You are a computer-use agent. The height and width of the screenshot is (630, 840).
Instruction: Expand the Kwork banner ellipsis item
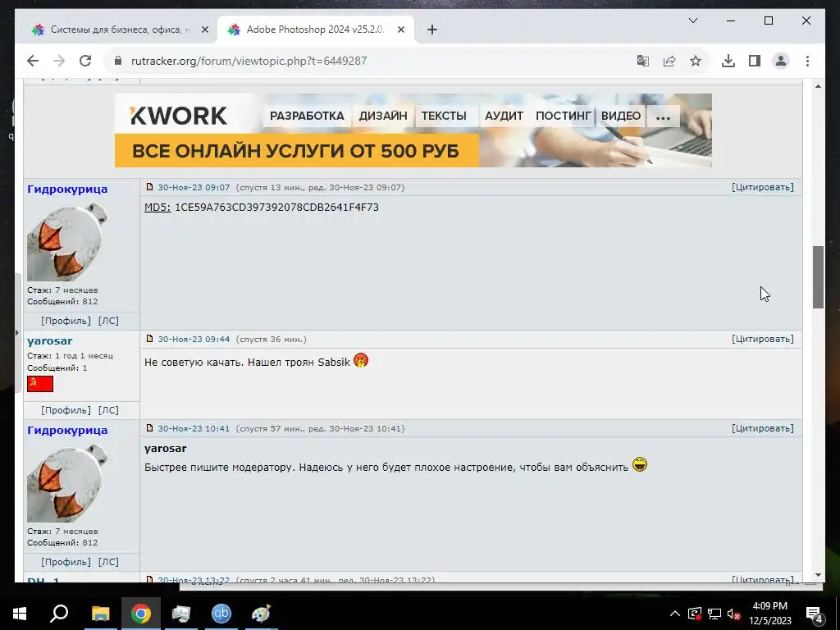coord(663,116)
